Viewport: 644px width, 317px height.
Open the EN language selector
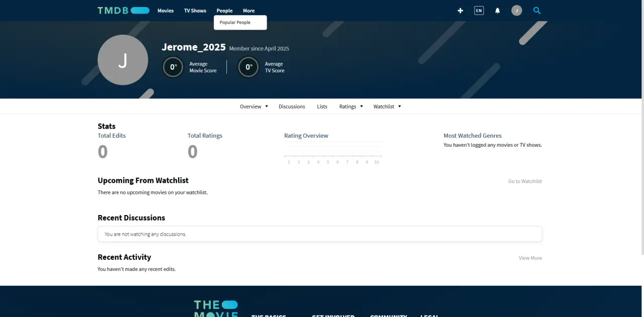click(479, 11)
